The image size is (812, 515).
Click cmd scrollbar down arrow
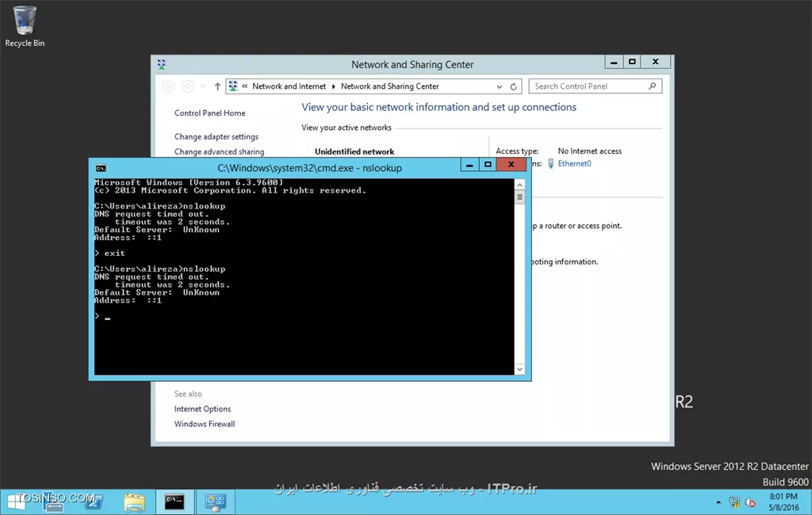pos(519,369)
